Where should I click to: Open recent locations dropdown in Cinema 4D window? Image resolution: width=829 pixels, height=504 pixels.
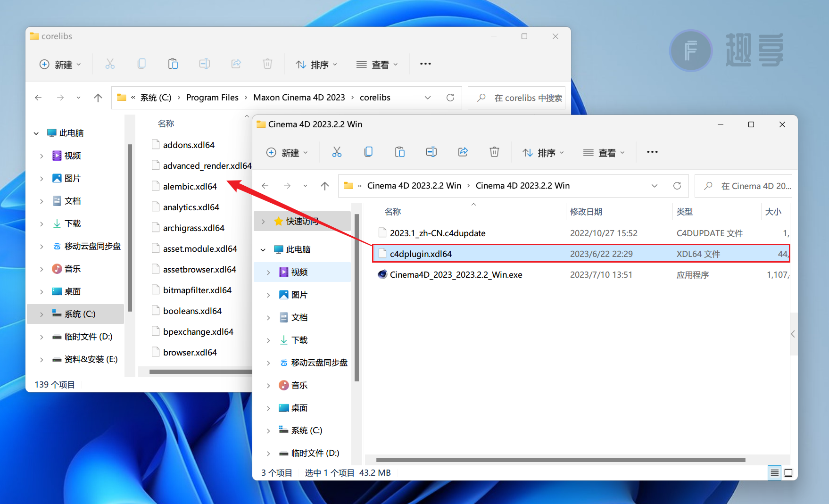point(305,186)
